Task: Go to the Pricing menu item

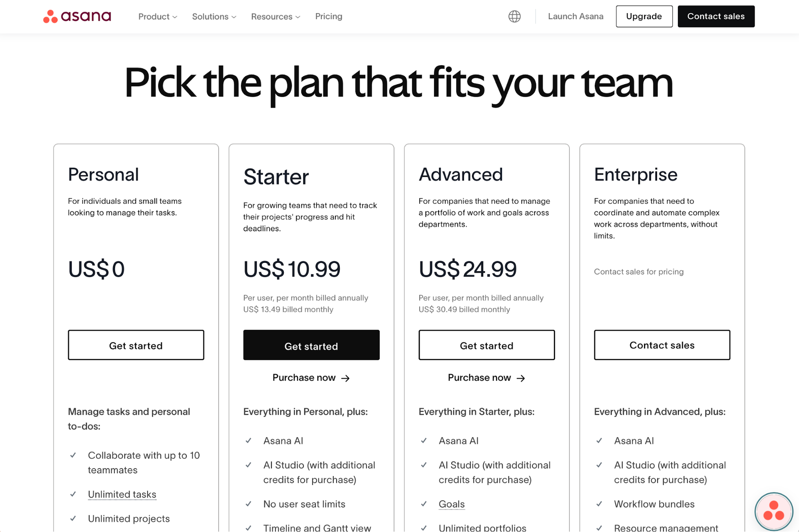Action: pos(329,16)
